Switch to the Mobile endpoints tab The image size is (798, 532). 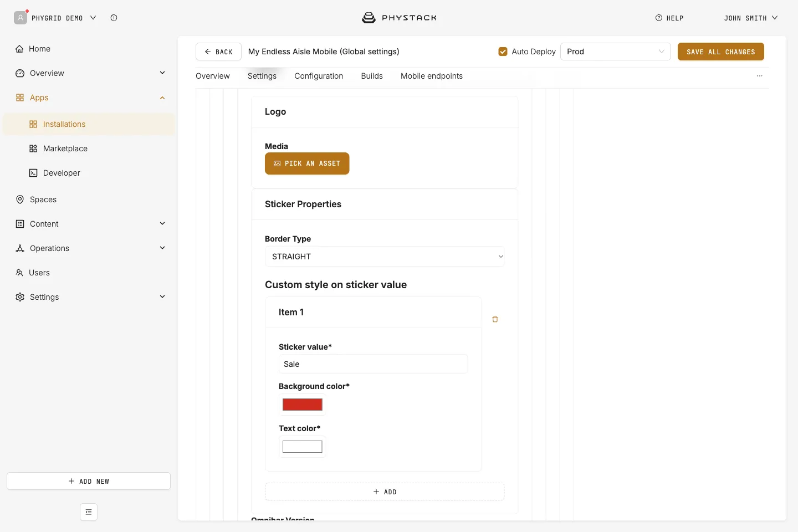[x=432, y=76]
